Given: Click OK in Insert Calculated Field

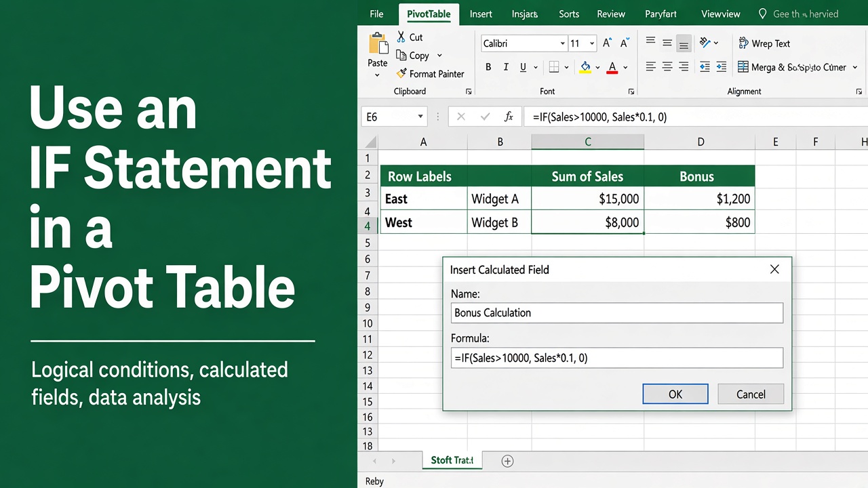Looking at the screenshot, I should click(675, 394).
